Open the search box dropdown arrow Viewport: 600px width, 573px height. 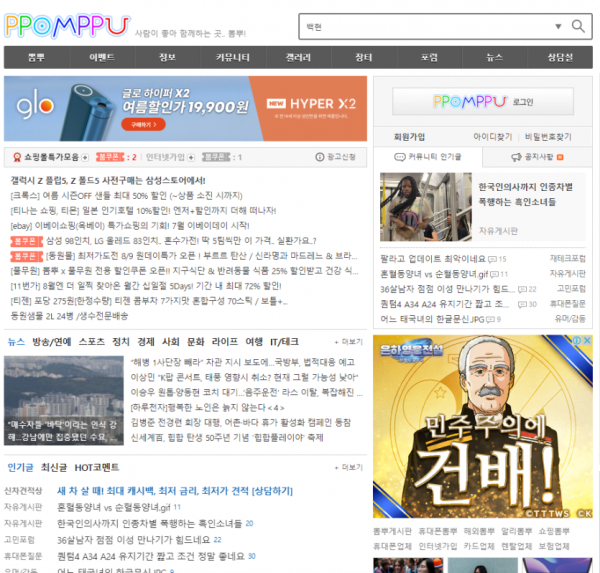click(558, 27)
